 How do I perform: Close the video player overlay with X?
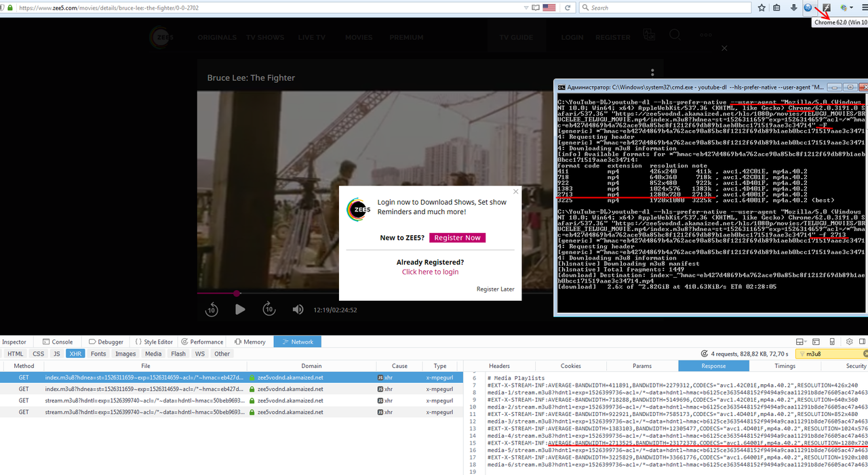pyautogui.click(x=724, y=48)
